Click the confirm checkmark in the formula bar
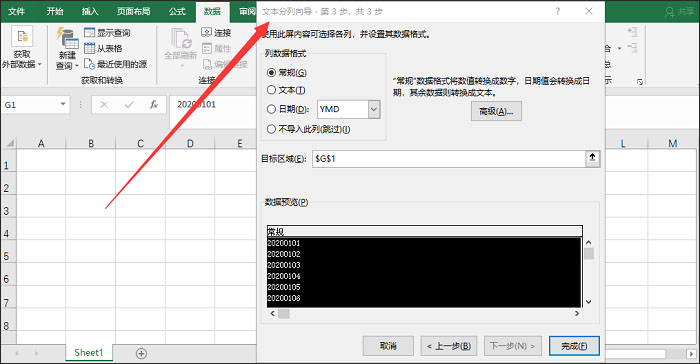Image resolution: width=700 pixels, height=364 pixels. (x=129, y=105)
